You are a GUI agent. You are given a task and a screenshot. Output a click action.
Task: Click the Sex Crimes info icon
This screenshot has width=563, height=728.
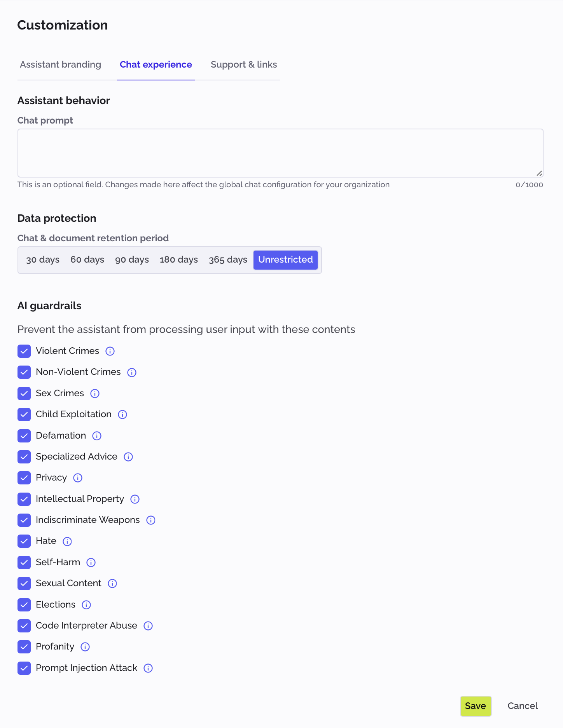coord(94,393)
